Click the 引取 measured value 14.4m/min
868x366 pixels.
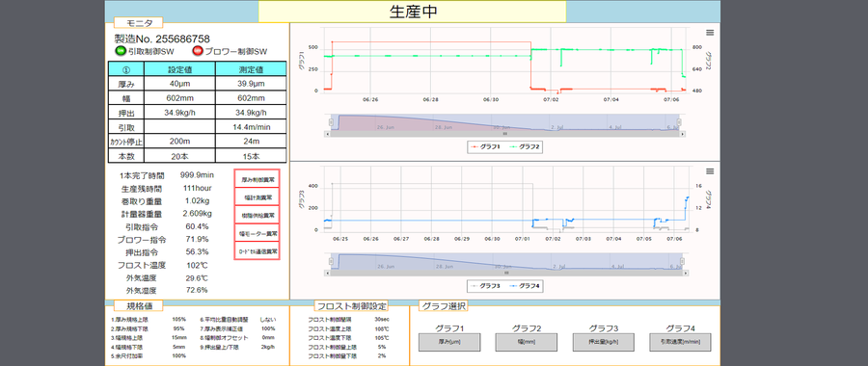pos(251,126)
